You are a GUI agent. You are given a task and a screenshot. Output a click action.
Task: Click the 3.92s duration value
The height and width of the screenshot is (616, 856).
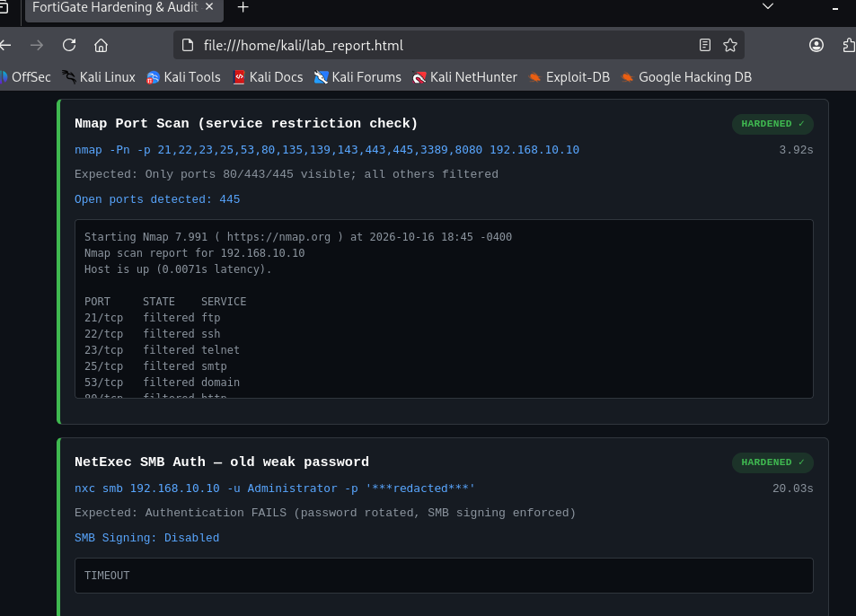pos(796,150)
